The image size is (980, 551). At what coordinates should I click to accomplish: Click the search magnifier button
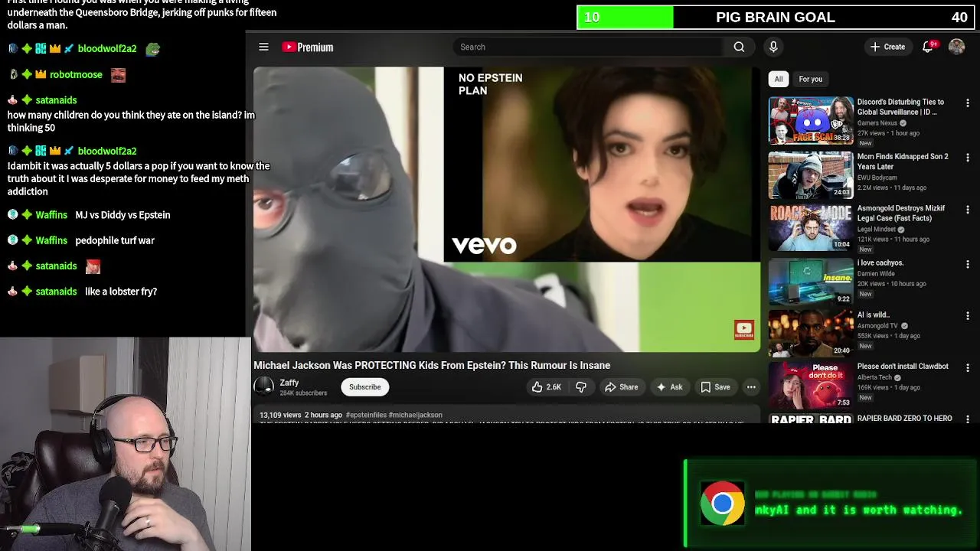(x=739, y=47)
